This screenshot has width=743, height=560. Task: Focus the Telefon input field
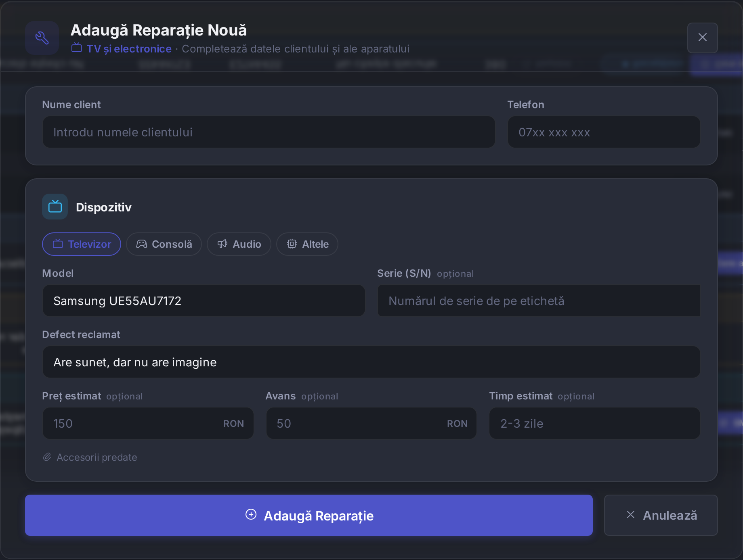click(604, 132)
